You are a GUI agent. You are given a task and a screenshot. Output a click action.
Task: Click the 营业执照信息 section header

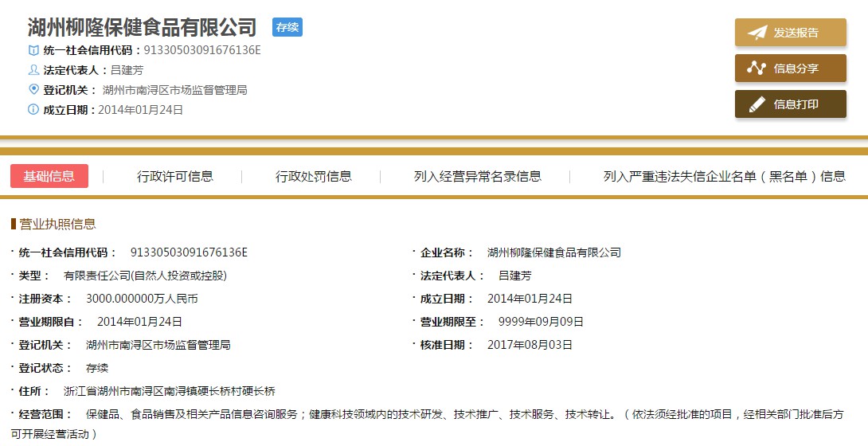click(x=57, y=225)
